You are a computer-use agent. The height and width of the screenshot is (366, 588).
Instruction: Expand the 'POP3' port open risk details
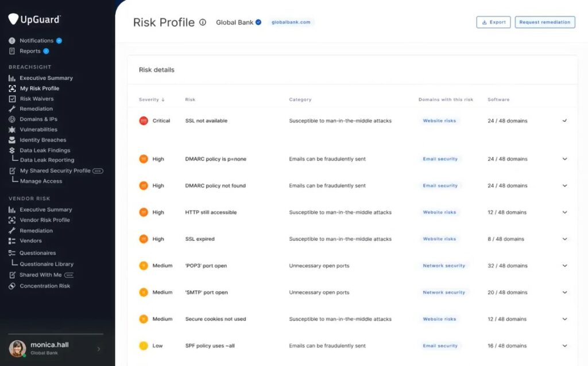coord(564,266)
